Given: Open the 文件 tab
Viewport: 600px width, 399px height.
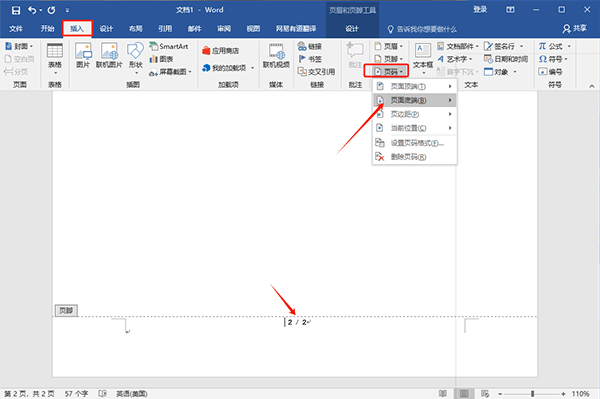Looking at the screenshot, I should pos(16,29).
